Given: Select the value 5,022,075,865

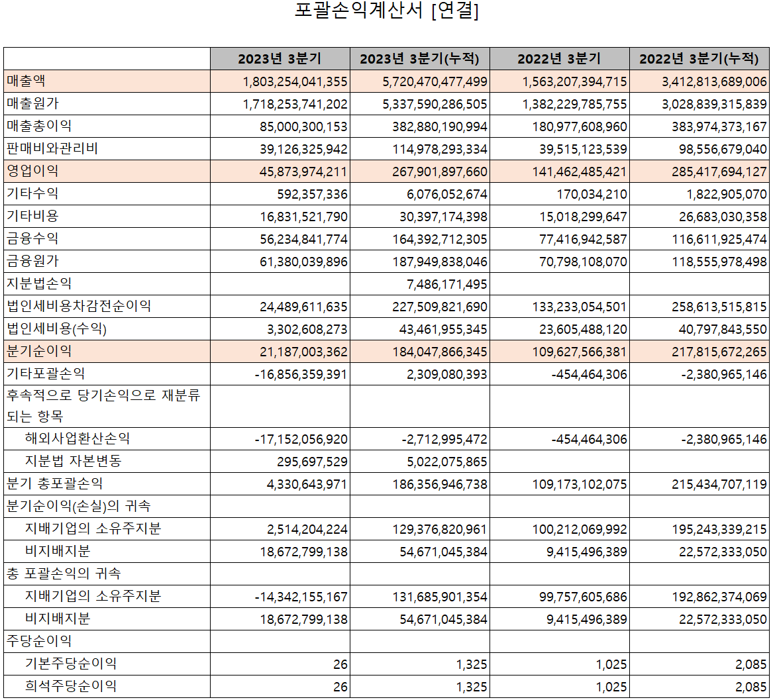Looking at the screenshot, I should pos(447,462).
